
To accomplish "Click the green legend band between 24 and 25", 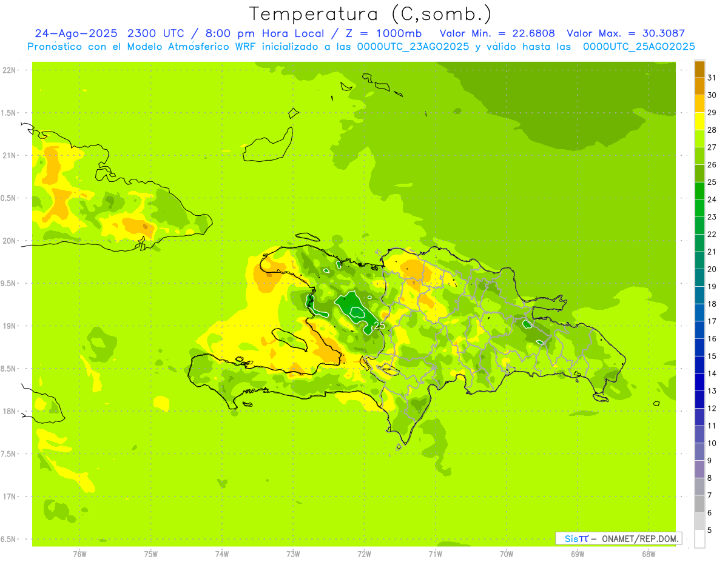I will click(x=699, y=191).
